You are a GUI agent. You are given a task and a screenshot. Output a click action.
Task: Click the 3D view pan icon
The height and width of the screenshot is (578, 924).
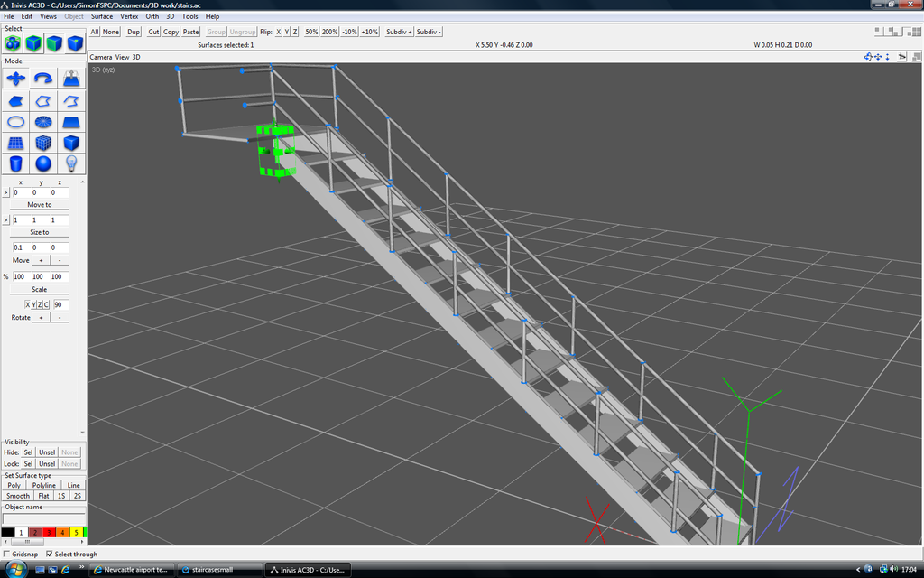[x=878, y=57]
